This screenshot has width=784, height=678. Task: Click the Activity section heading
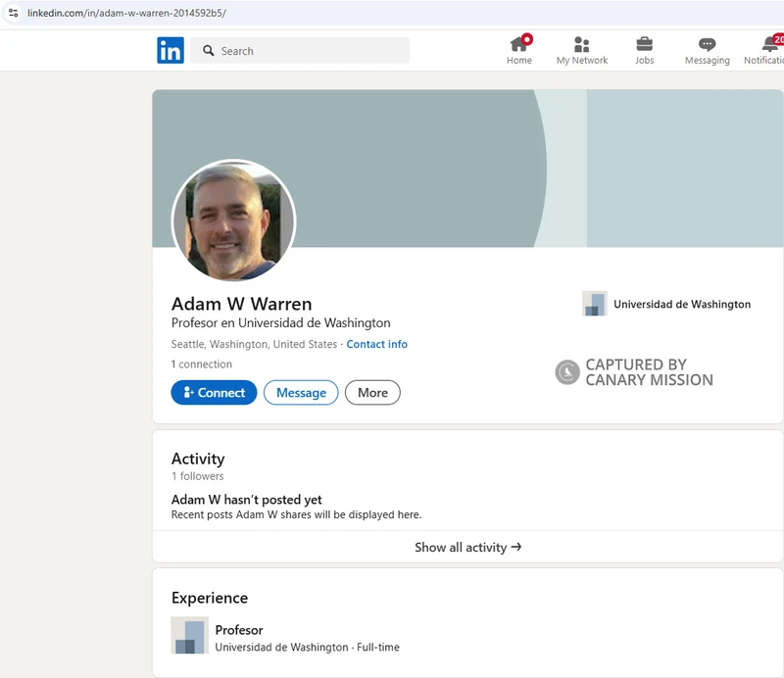point(198,459)
